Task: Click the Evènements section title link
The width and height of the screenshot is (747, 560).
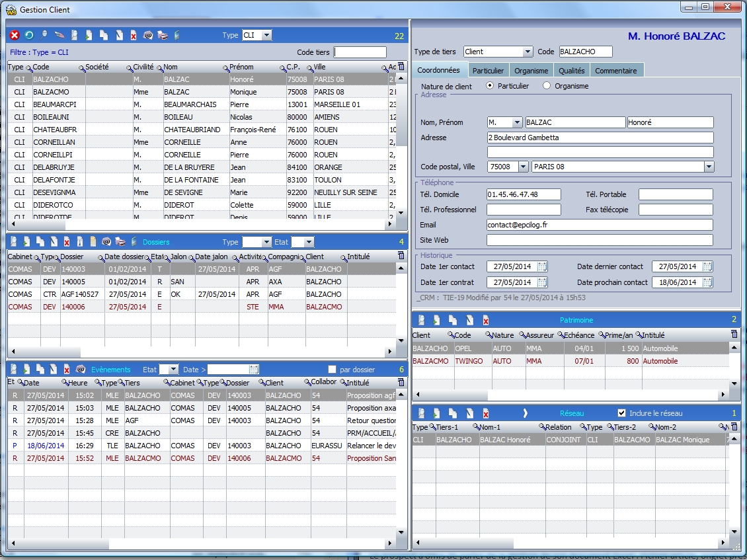Action: pyautogui.click(x=110, y=370)
